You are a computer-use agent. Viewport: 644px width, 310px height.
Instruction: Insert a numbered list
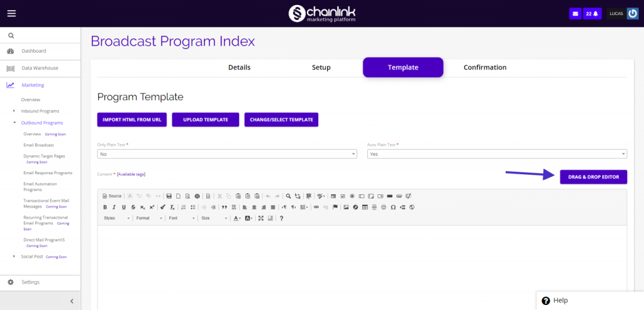click(184, 207)
